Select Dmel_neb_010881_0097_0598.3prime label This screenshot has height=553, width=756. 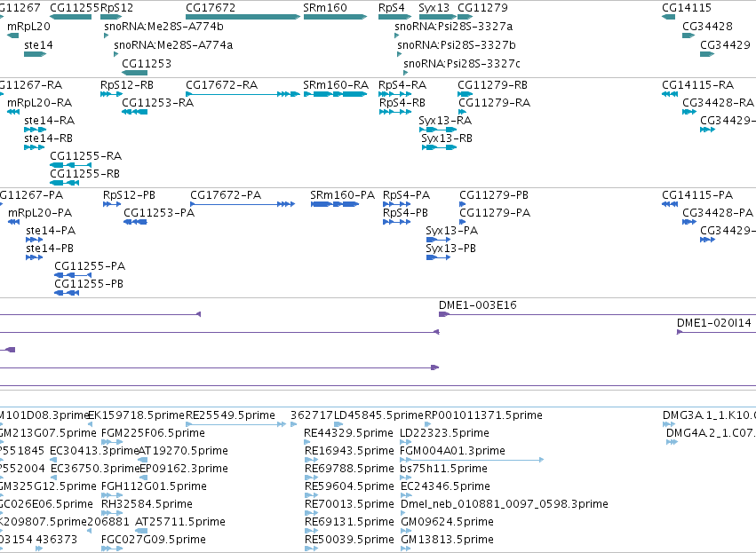coord(505,504)
